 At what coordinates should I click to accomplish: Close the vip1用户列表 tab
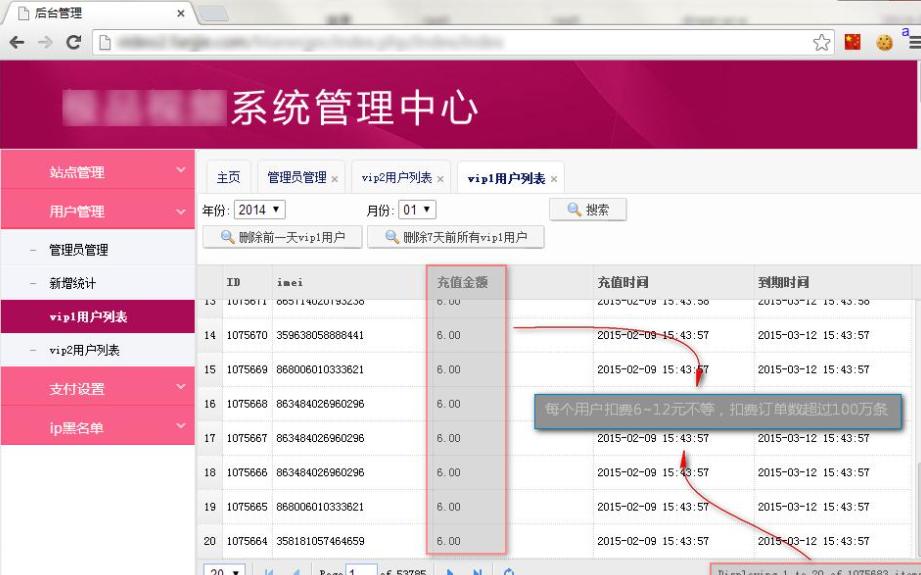[553, 179]
